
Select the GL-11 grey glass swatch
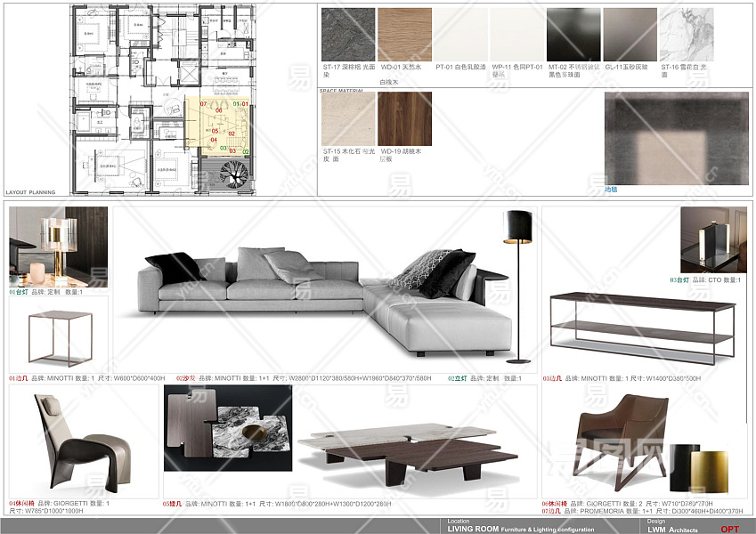pyautogui.click(x=630, y=35)
